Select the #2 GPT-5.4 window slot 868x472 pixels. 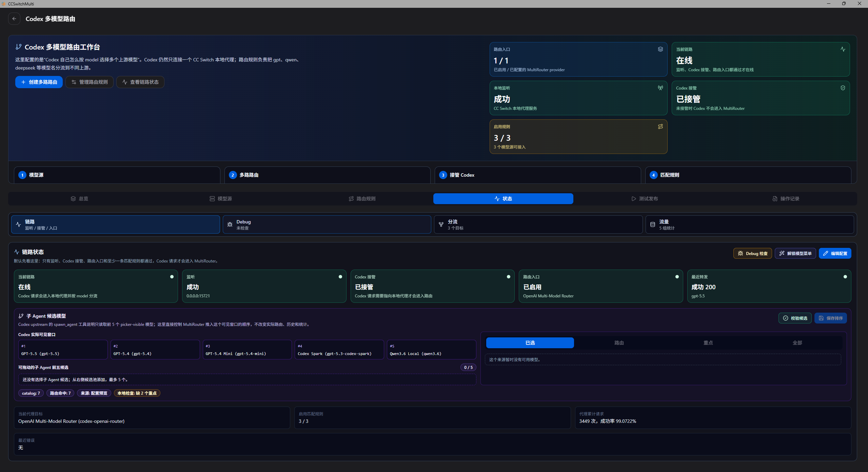[x=155, y=350]
